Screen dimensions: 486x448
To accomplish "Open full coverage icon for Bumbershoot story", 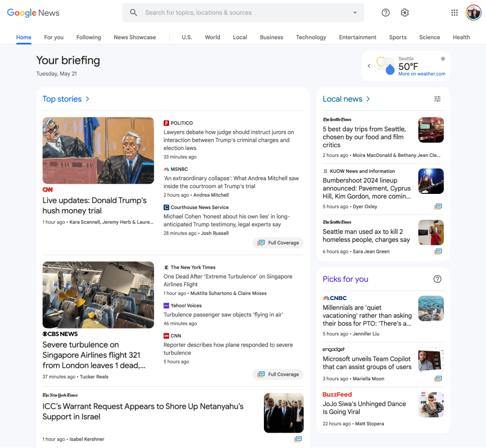I will tap(438, 207).
